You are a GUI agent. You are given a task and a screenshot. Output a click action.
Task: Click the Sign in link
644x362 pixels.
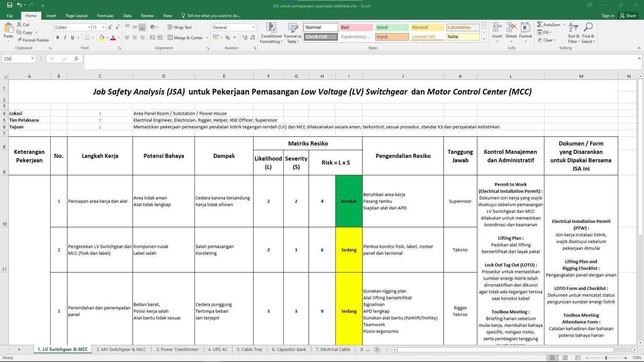608,15
